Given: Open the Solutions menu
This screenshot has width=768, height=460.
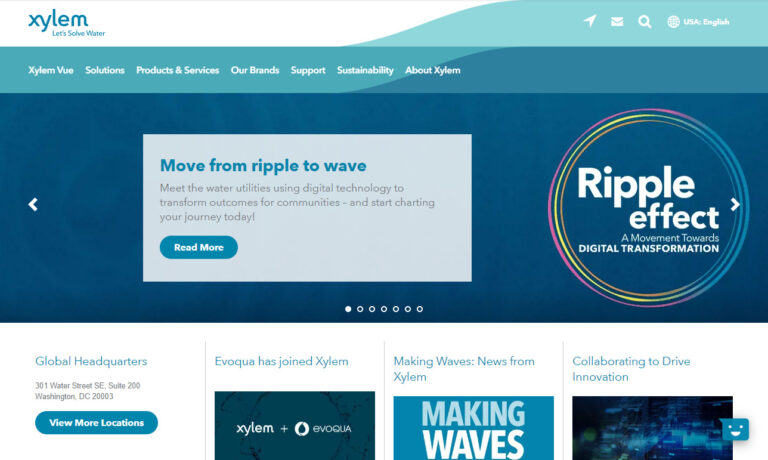Looking at the screenshot, I should point(105,70).
